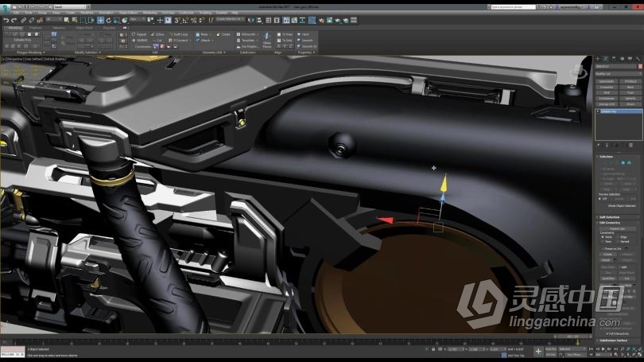Click the Mirror tool icon

click(251, 20)
